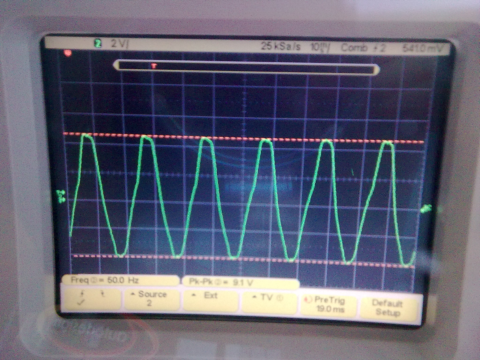Screen dimensions: 480x360
Task: Click the trigger level marker at right edge
Action: (426, 209)
